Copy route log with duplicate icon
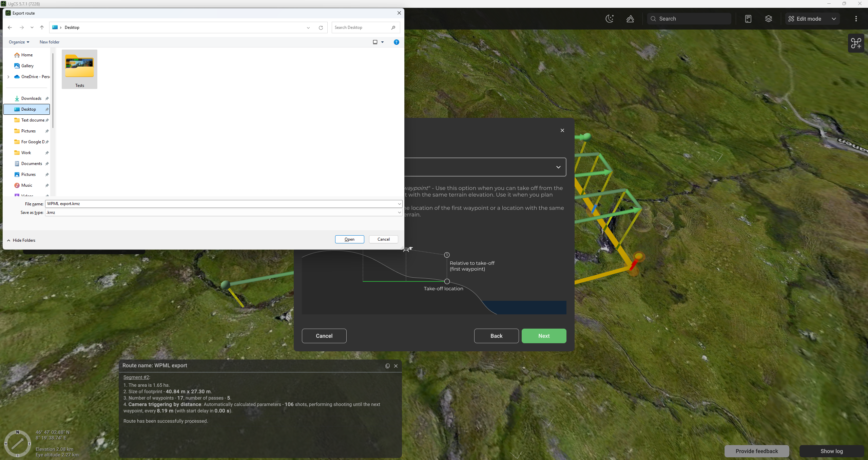Screen dimensions: 868x460 [x=387, y=366]
